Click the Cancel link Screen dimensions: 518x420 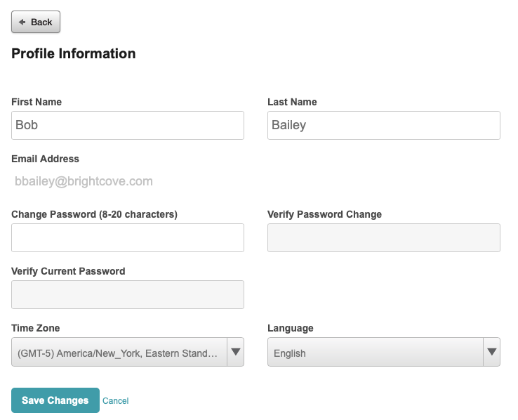click(115, 401)
